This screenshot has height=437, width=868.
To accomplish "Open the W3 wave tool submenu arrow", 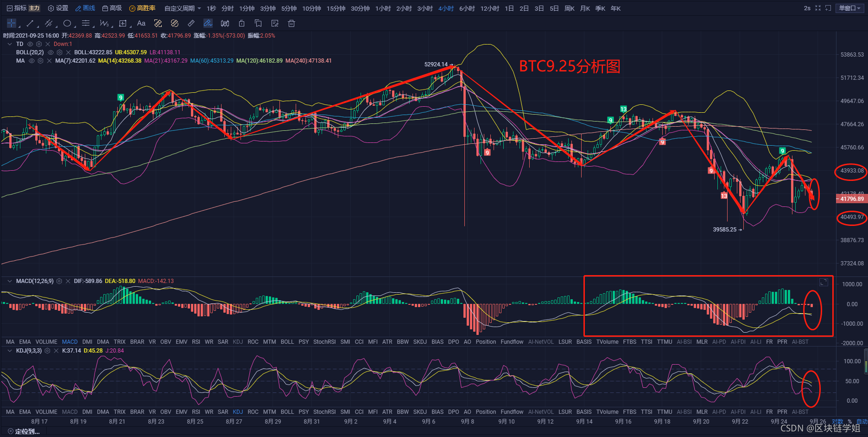I will pyautogui.click(x=112, y=26).
